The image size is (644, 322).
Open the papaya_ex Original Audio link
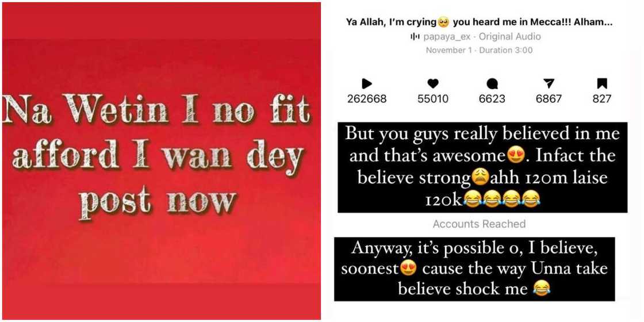[482, 37]
